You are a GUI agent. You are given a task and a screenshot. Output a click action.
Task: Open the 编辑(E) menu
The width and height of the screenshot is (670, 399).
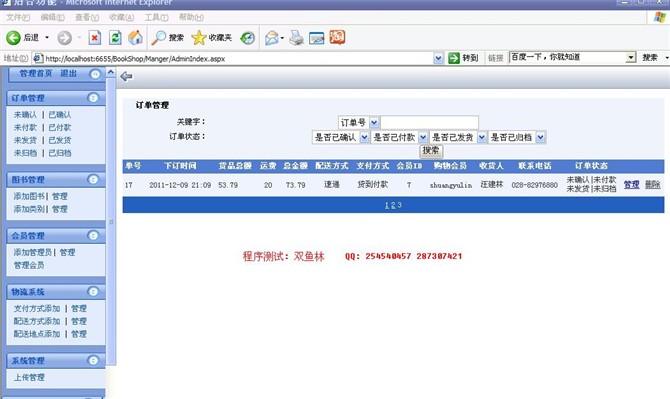(52, 17)
